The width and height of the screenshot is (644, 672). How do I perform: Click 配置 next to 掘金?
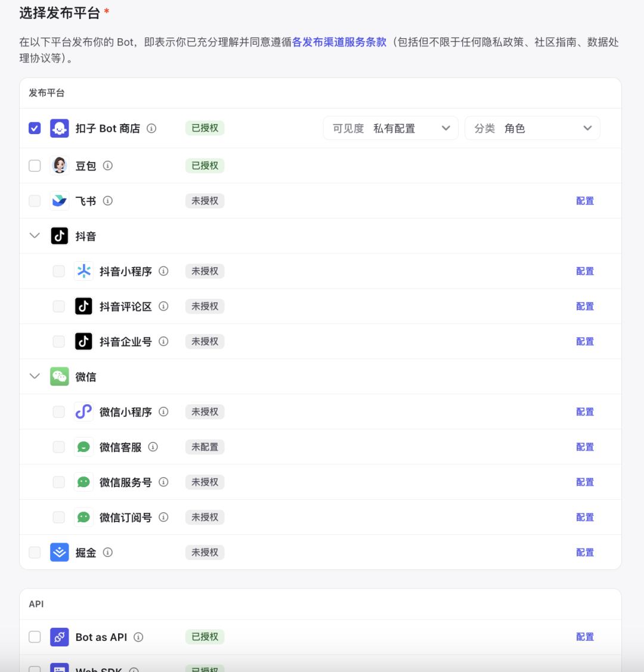pyautogui.click(x=584, y=552)
